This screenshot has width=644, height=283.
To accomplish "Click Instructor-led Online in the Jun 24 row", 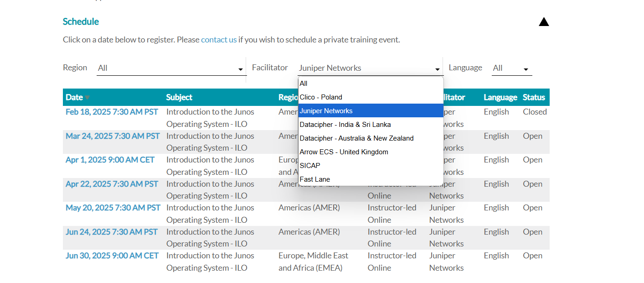I will point(392,238).
